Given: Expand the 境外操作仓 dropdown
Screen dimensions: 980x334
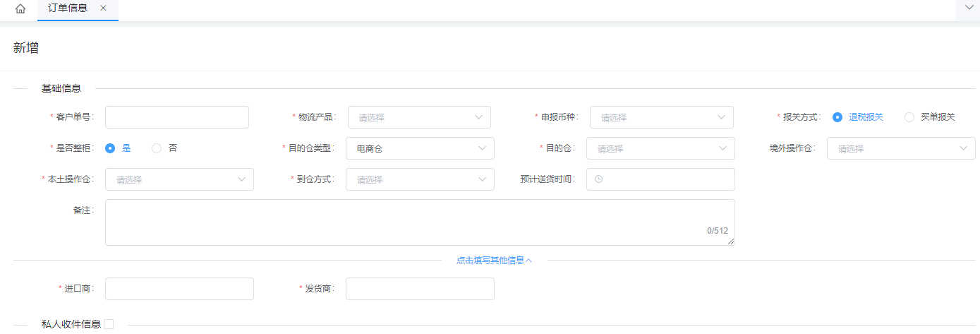Looking at the screenshot, I should [x=901, y=148].
